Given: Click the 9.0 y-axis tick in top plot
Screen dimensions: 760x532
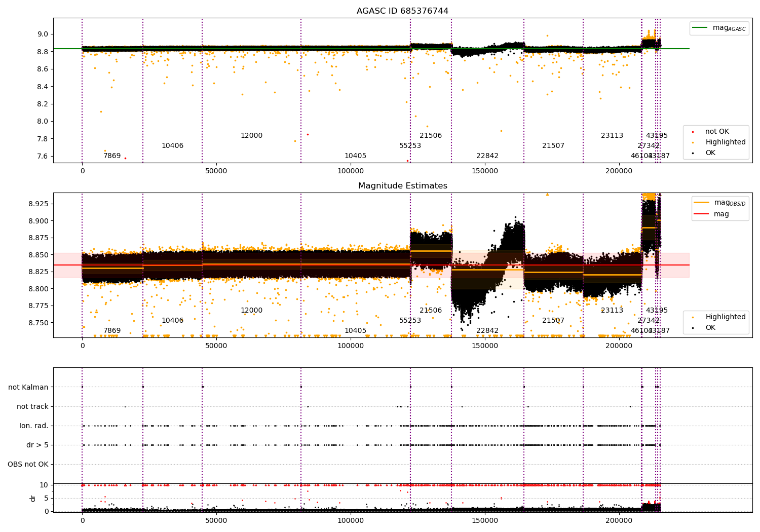Looking at the screenshot, I should point(42,34).
